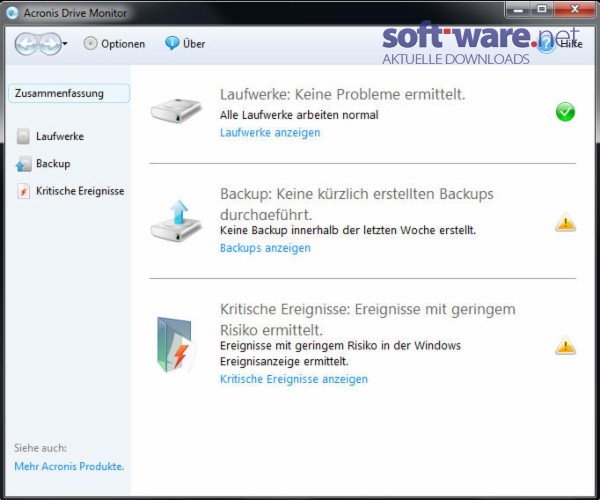Open Kritische Ereignisse in the sidebar
Screen dimensions: 600x500
(80, 191)
